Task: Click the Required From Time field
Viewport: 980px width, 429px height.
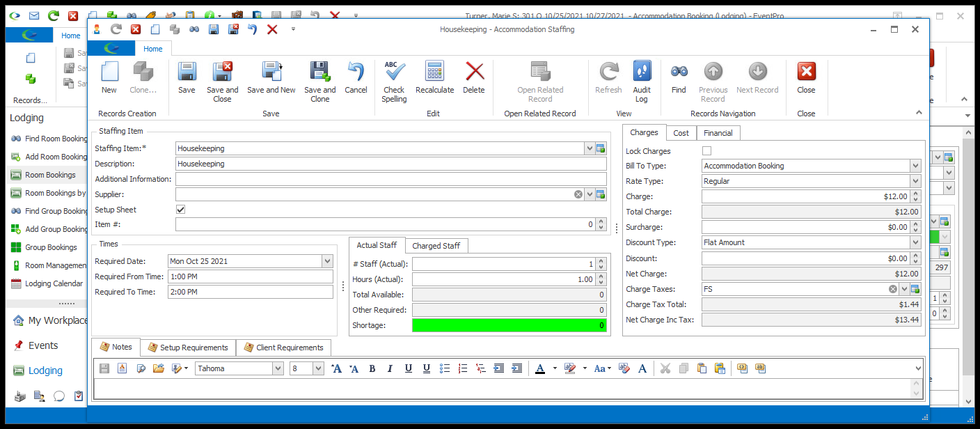Action: tap(251, 276)
